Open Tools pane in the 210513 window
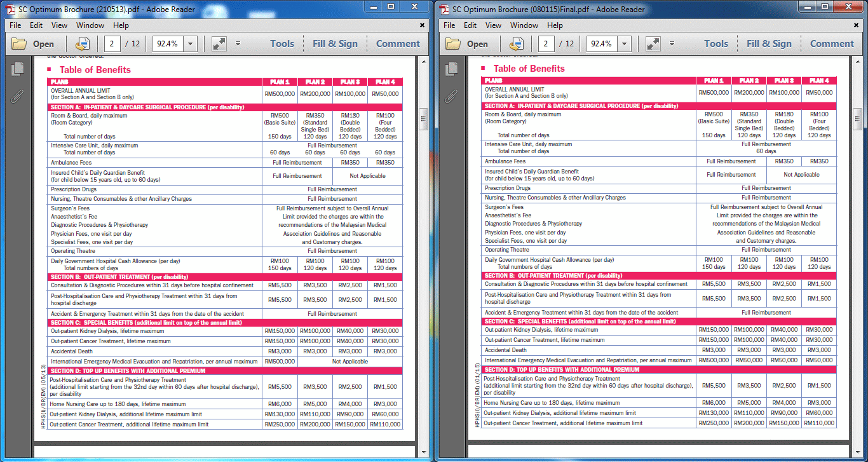The height and width of the screenshot is (462, 868). click(x=282, y=44)
